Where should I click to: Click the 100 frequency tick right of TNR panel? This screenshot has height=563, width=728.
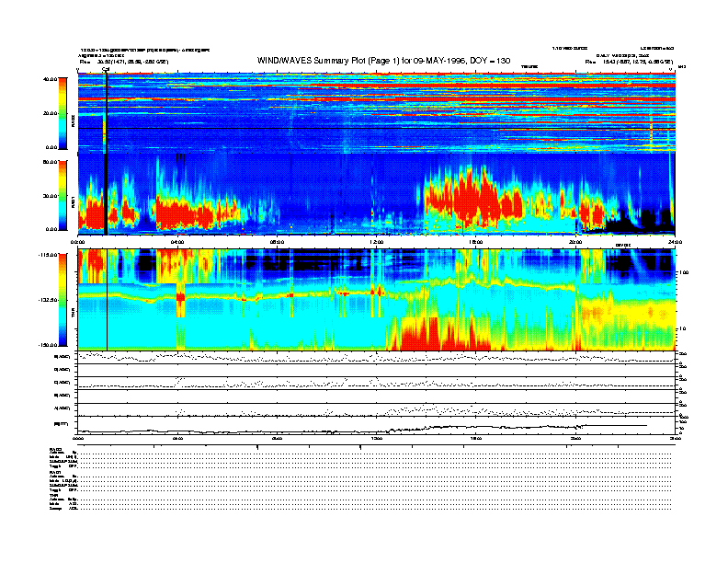tap(683, 272)
